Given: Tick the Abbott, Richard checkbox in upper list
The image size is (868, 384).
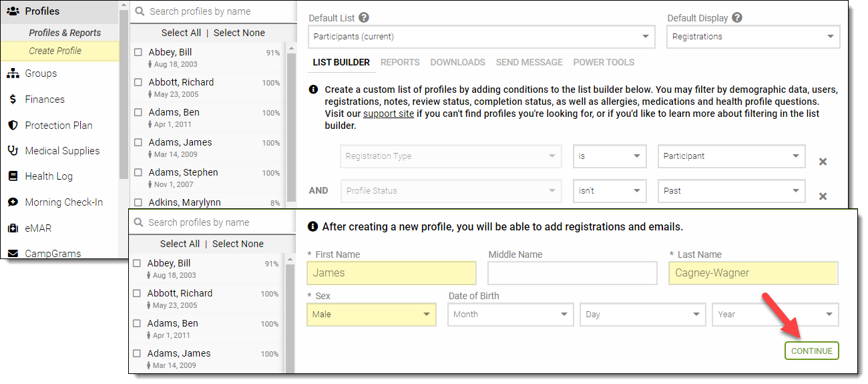Looking at the screenshot, I should pyautogui.click(x=138, y=82).
